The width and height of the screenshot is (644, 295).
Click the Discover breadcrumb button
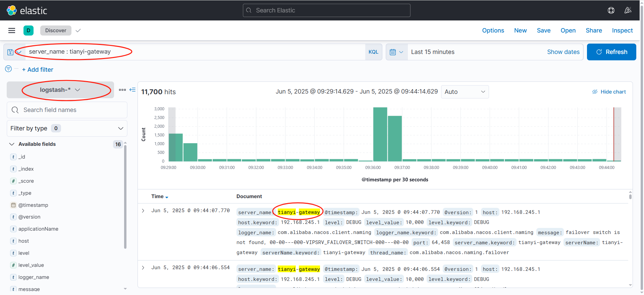[x=56, y=31]
